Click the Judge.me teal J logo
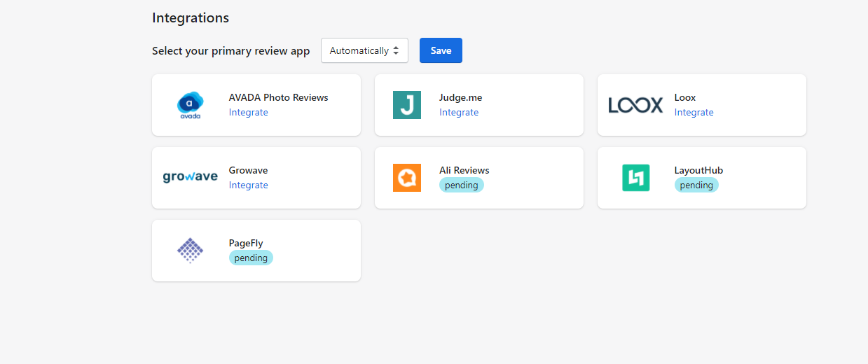This screenshot has height=364, width=868. [x=407, y=105]
